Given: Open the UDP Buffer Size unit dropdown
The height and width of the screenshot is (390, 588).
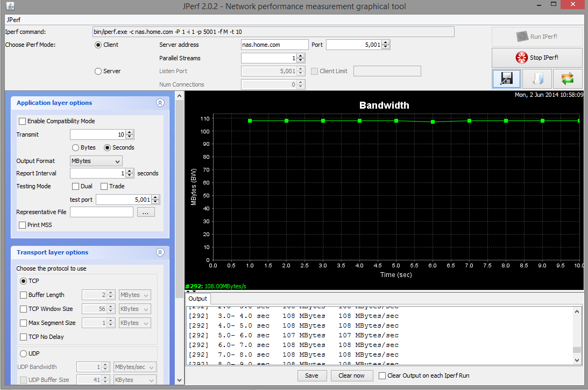Looking at the screenshot, I should [x=135, y=380].
